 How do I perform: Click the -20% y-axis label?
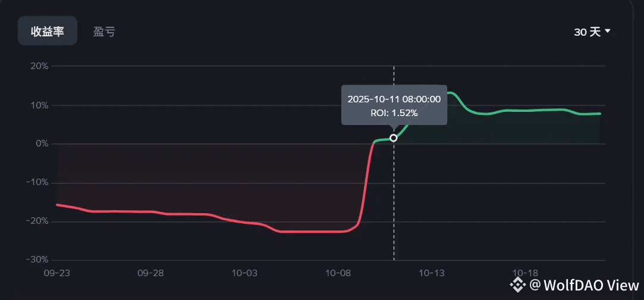37,221
